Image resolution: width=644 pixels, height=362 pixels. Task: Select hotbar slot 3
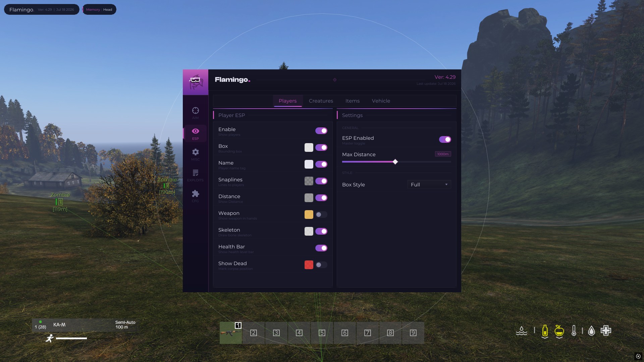pyautogui.click(x=276, y=333)
